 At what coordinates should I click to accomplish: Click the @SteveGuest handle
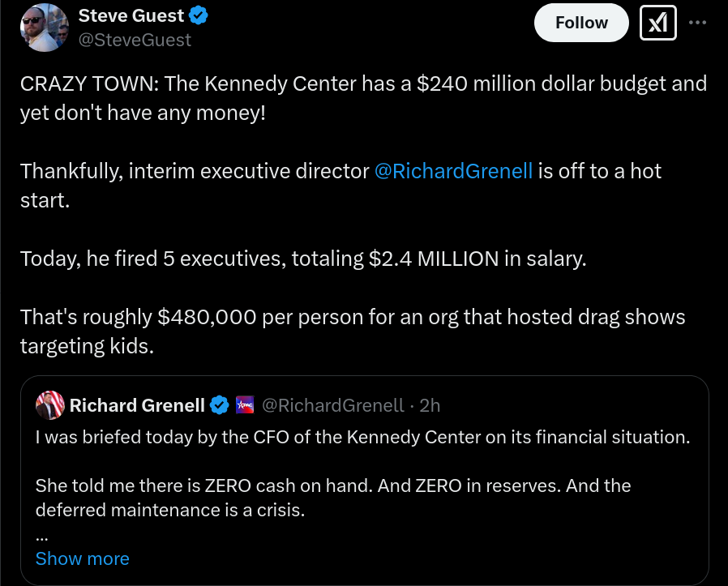point(135,40)
